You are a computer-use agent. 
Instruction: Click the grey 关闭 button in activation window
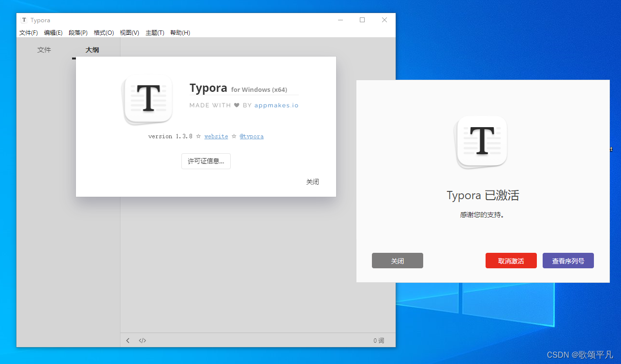click(x=398, y=261)
